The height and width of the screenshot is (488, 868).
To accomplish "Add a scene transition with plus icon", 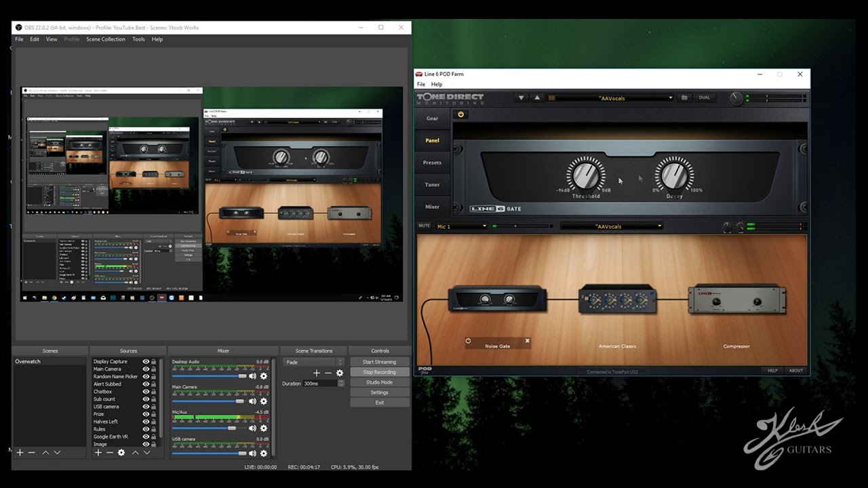I will 316,373.
